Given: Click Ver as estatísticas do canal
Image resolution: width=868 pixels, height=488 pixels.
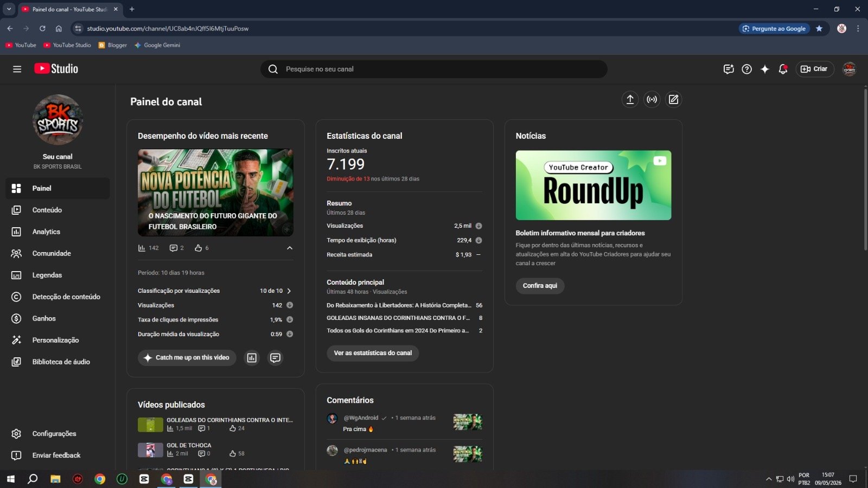Looking at the screenshot, I should 373,353.
